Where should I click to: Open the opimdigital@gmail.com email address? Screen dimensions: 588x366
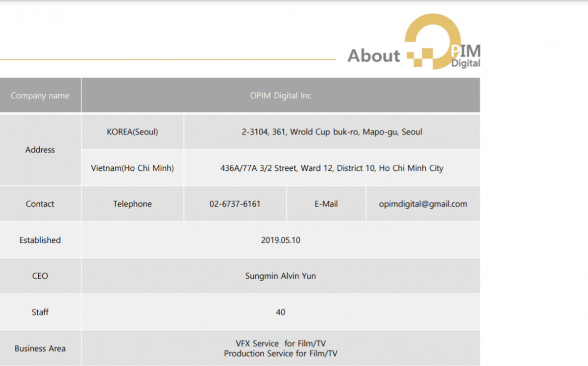tap(423, 204)
